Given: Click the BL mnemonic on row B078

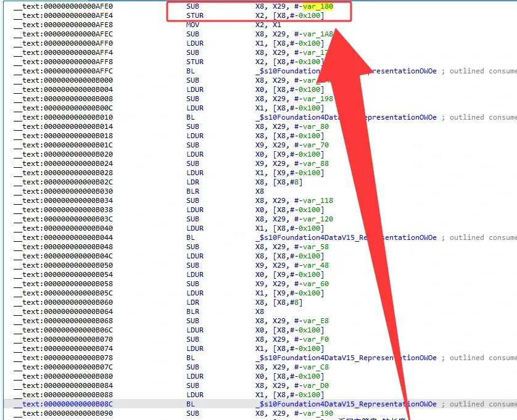Looking at the screenshot, I should tap(190, 358).
